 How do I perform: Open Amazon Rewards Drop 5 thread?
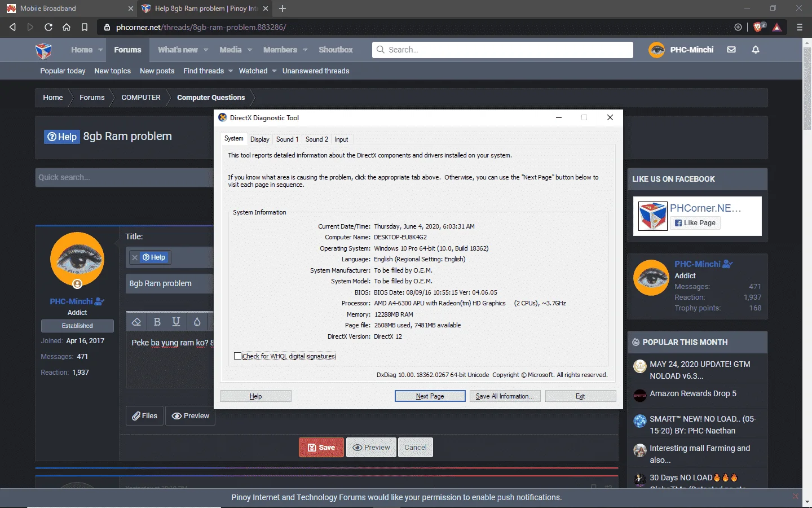click(693, 393)
